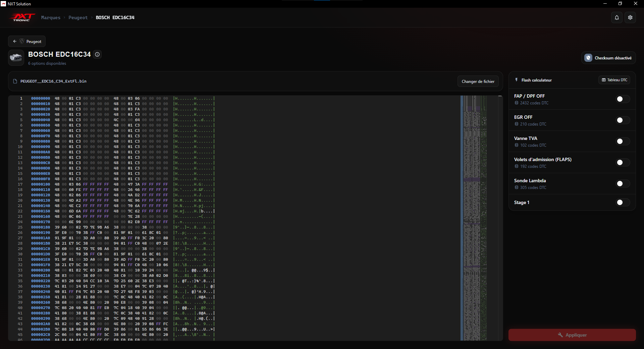Toggle the Vanne TVA switch

click(x=623, y=141)
